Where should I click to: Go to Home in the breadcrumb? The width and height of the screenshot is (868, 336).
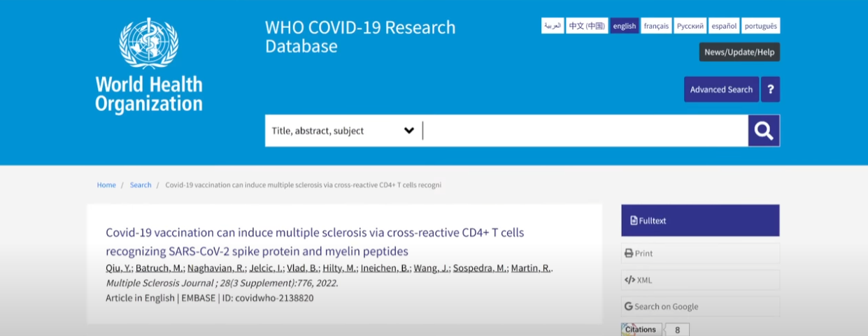coord(106,185)
